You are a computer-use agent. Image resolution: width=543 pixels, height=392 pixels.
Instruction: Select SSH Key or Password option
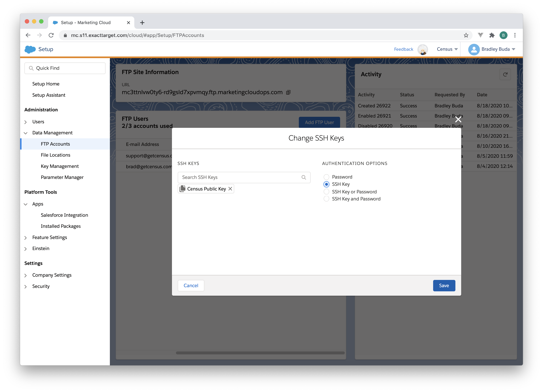pyautogui.click(x=326, y=192)
